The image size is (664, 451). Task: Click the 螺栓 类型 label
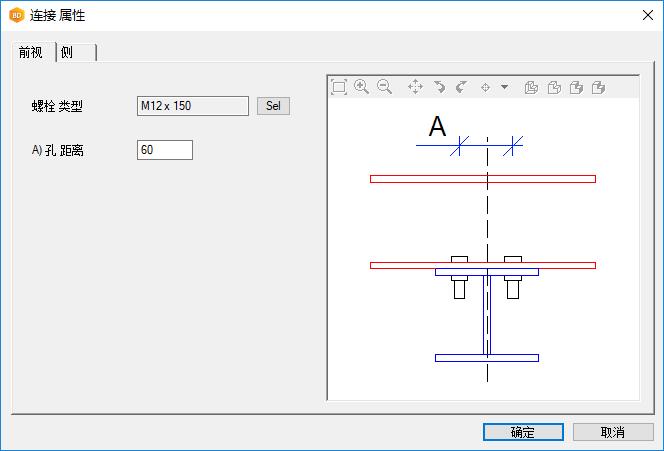(57, 106)
